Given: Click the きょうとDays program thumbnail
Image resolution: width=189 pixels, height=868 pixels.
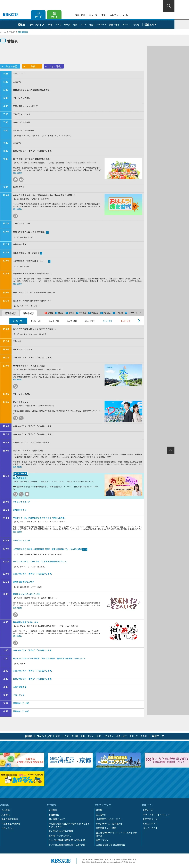Looking at the screenshot, I should click(x=123, y=411).
